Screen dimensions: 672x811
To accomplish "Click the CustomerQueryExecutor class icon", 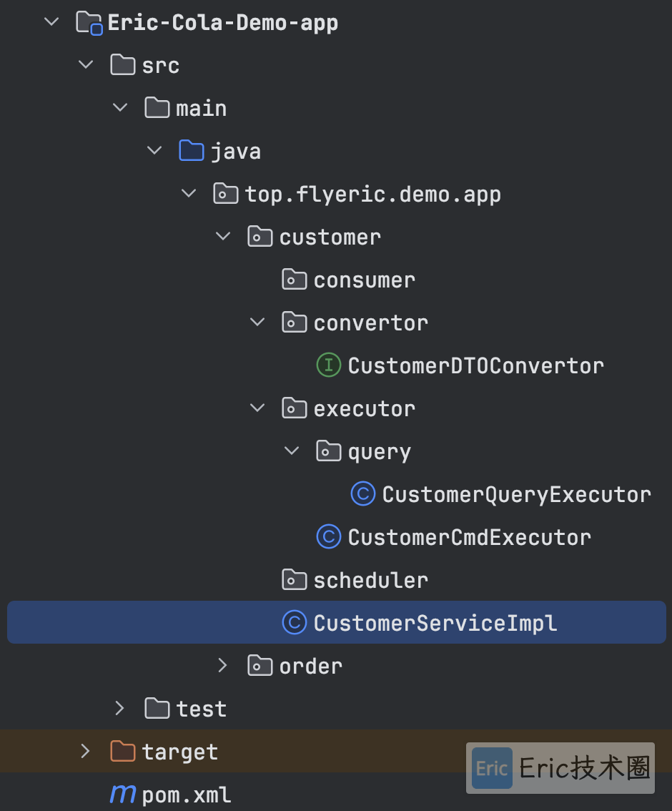I will coord(363,494).
